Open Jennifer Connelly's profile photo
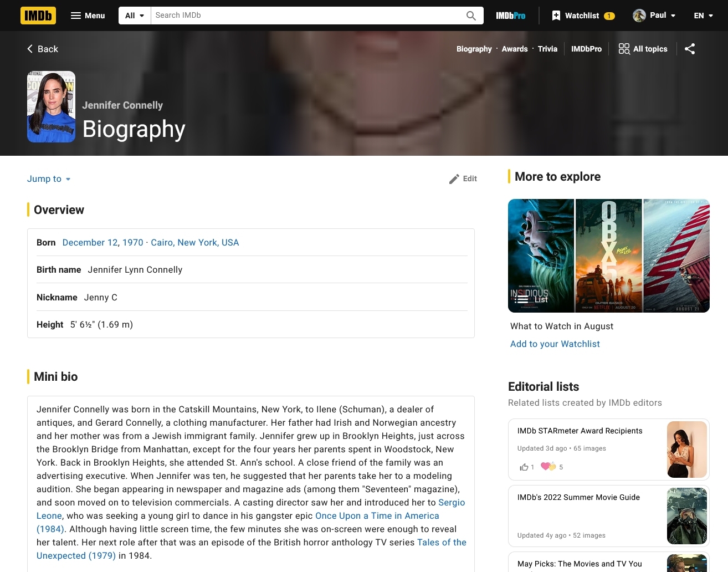 pos(52,106)
